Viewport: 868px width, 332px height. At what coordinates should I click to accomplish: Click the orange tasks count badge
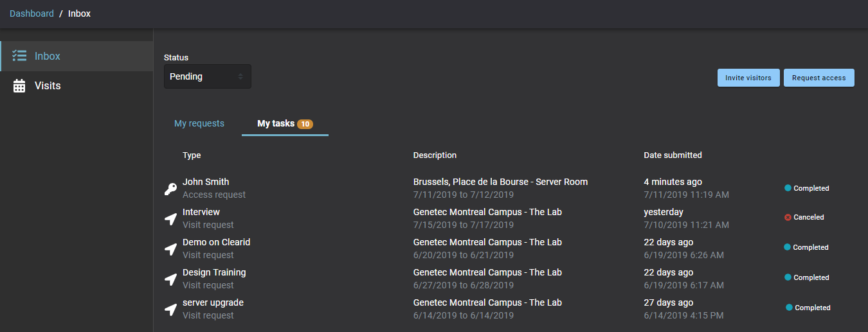click(x=305, y=124)
